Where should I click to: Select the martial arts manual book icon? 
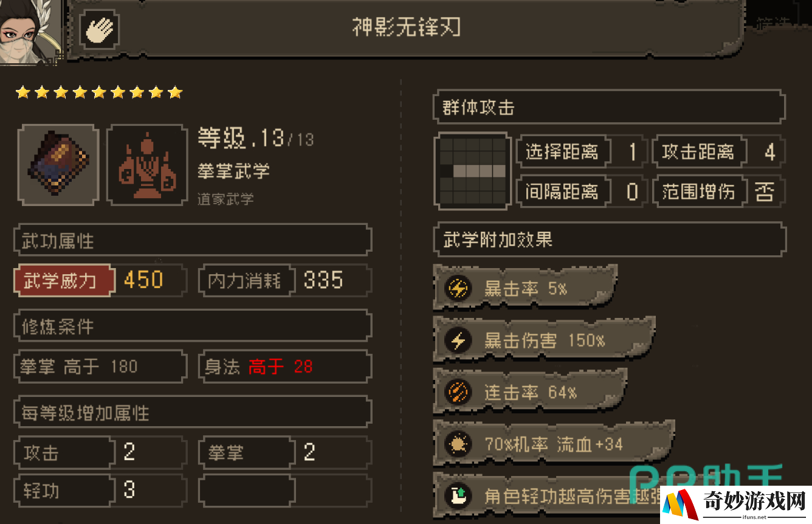click(x=58, y=165)
